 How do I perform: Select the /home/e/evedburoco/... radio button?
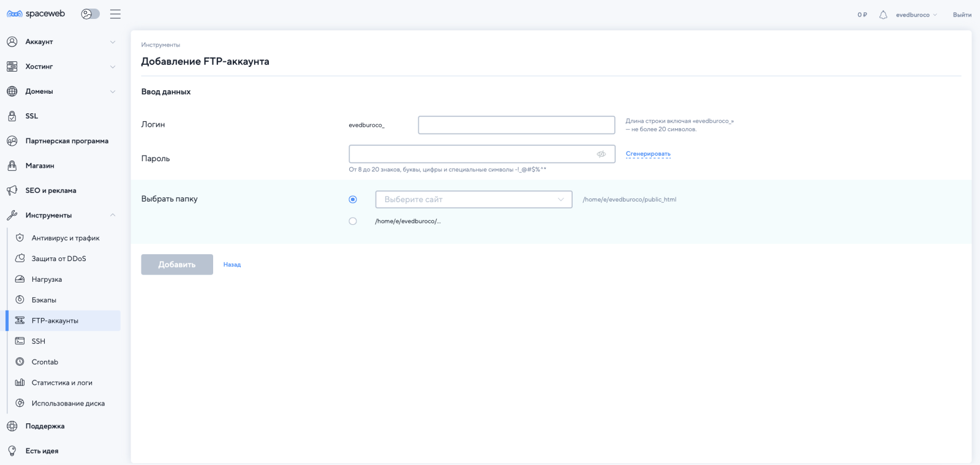pos(353,221)
